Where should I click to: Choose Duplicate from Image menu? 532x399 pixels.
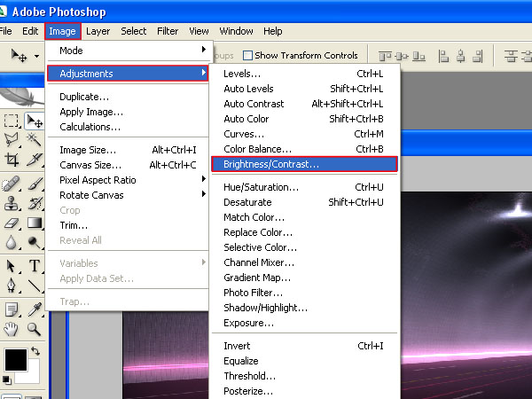pos(128,97)
